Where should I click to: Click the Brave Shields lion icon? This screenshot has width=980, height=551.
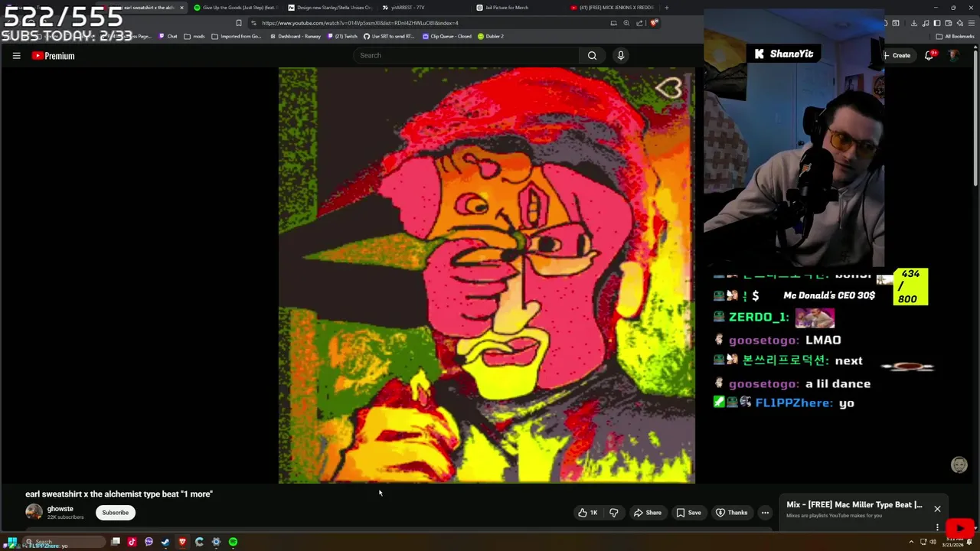[x=654, y=23]
